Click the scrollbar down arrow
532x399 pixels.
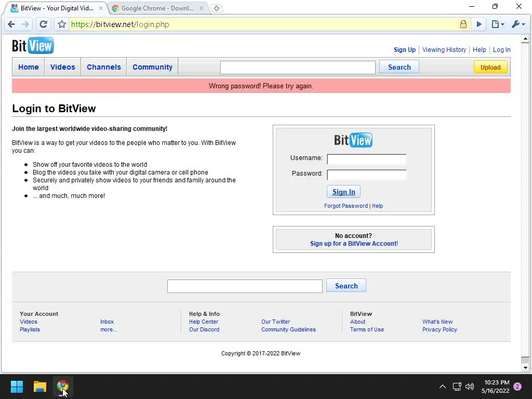coord(525,367)
